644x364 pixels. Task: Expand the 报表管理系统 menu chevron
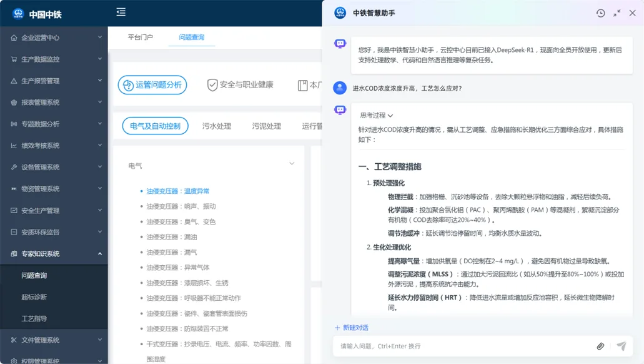100,102
